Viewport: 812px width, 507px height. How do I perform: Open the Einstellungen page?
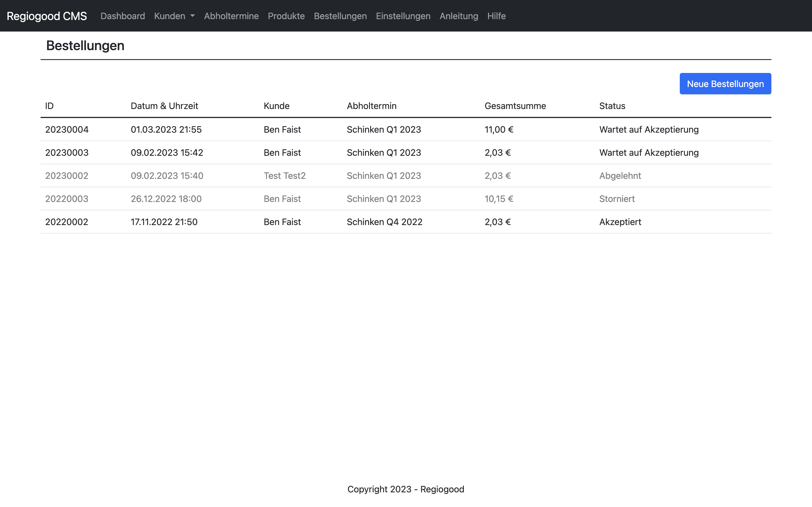(403, 16)
